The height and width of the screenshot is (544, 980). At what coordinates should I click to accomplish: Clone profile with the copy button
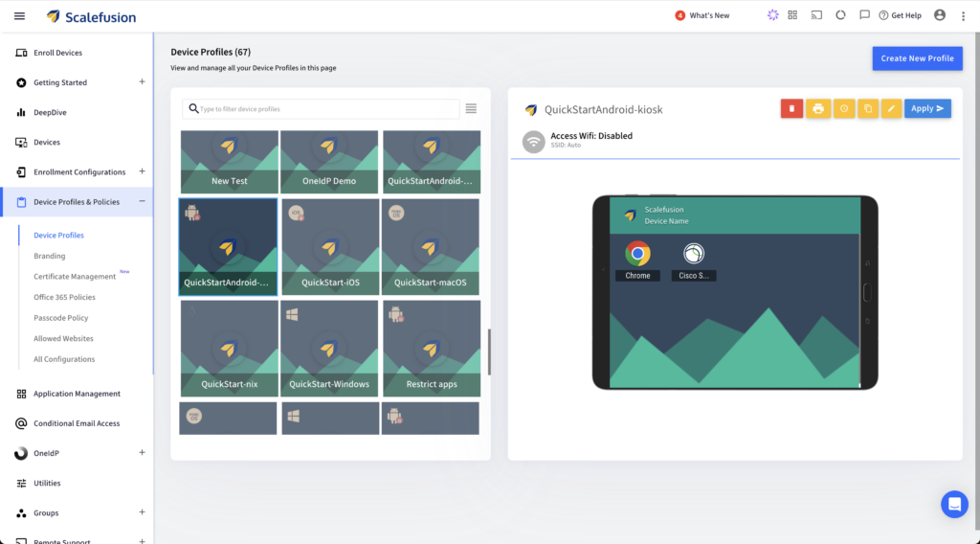click(x=867, y=109)
